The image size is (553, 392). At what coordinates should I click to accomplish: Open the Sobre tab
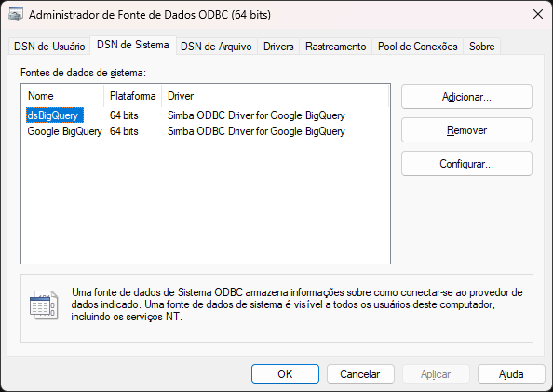tap(481, 47)
